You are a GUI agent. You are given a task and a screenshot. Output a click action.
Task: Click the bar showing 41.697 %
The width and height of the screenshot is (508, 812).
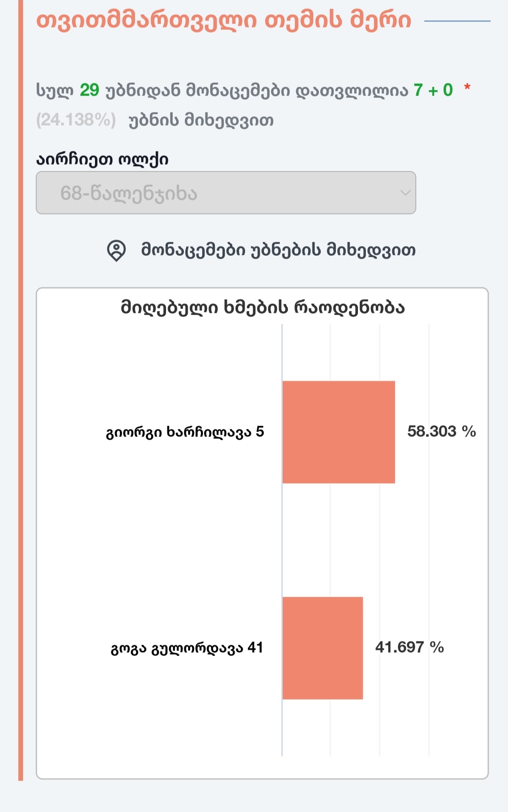pyautogui.click(x=323, y=647)
